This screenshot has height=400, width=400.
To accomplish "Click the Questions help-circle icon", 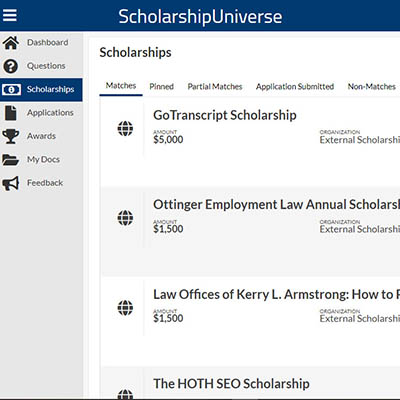I will coord(11,66).
